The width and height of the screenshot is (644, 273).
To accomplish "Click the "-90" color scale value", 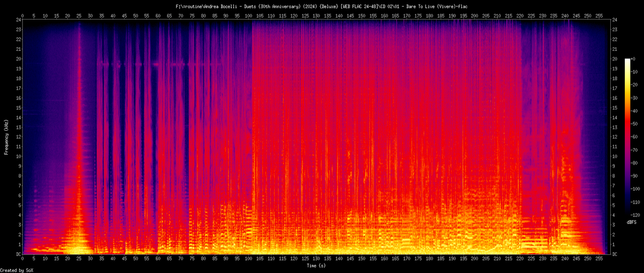I will point(635,176).
